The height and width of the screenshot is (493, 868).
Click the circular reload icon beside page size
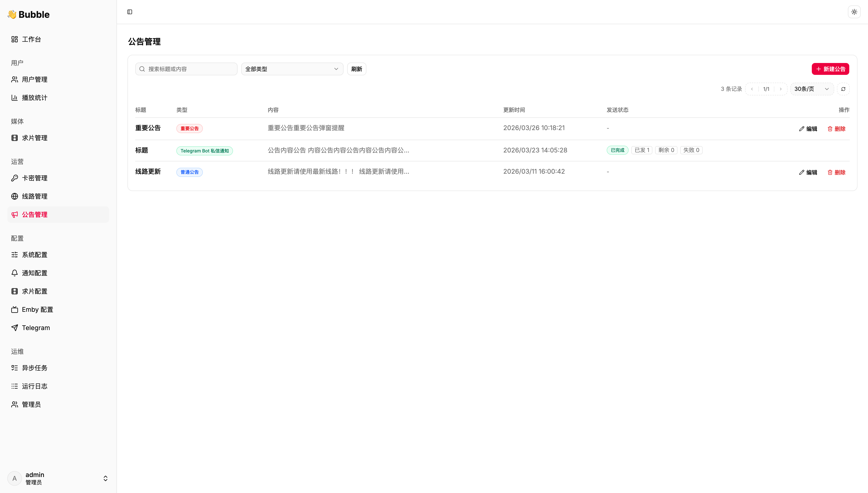(x=843, y=89)
